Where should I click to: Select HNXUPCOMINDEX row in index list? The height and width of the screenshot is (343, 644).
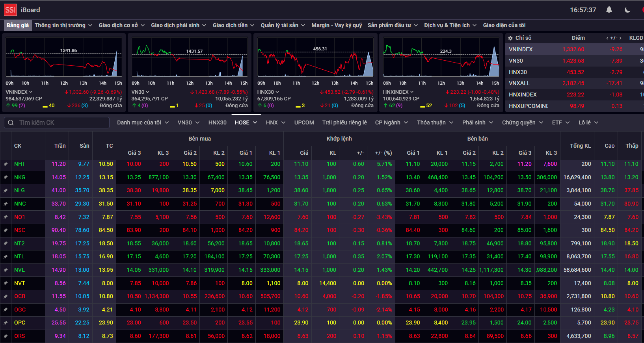575,106
